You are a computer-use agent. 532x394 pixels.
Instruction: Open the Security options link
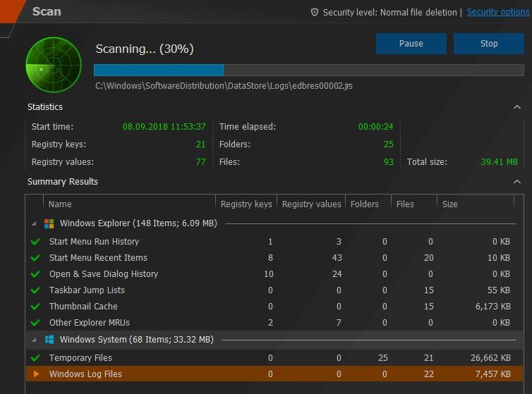coord(497,12)
